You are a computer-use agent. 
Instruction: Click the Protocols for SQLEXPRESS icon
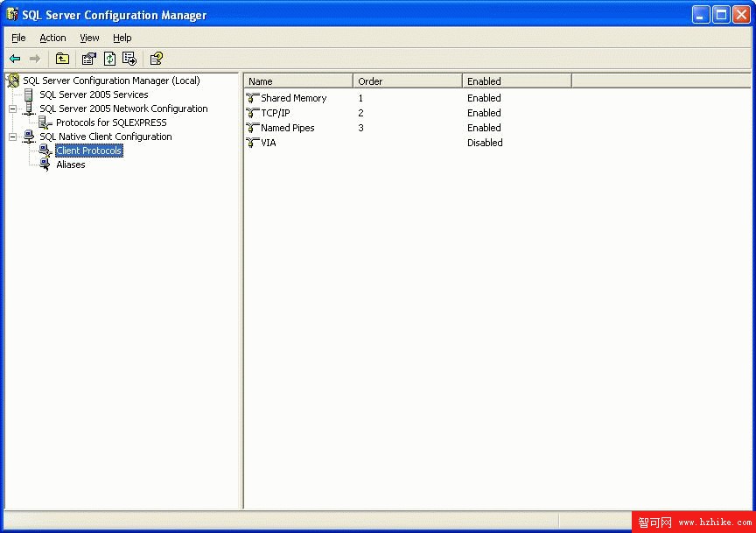45,123
